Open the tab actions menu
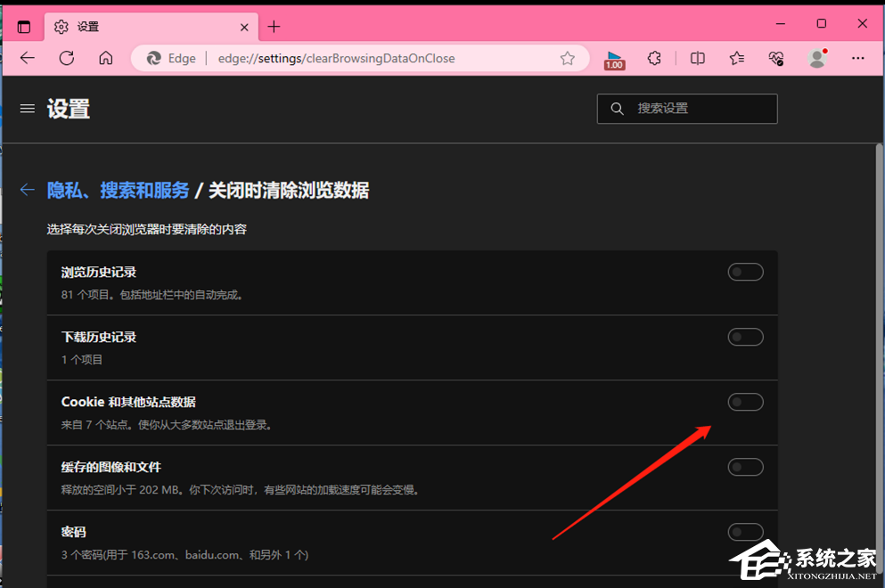885x588 pixels. coord(24,27)
